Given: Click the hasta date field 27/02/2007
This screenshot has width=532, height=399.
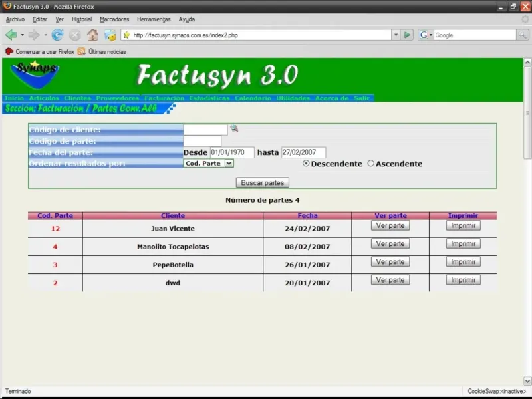Looking at the screenshot, I should (304, 152).
